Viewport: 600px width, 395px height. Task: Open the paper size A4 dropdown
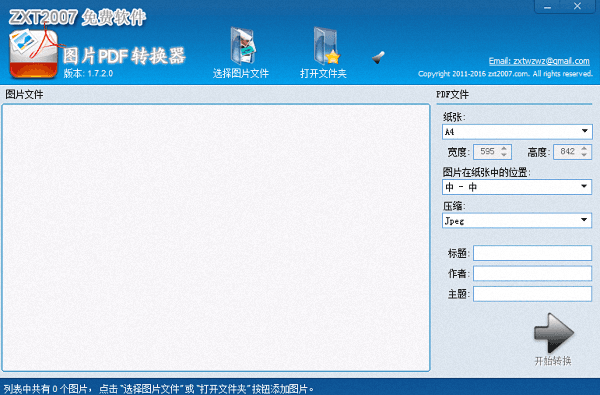(584, 131)
